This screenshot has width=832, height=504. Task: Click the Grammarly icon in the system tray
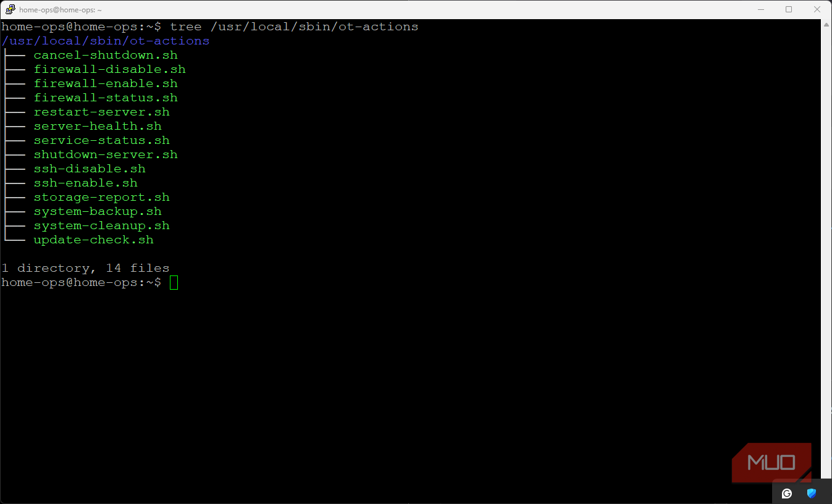787,493
